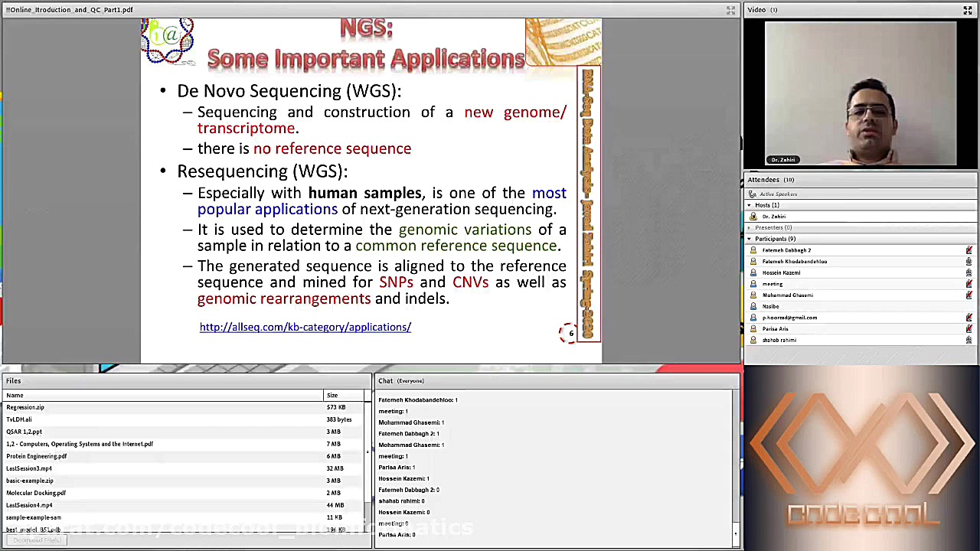Click the fullscreen icon of the Video pod
Image resolution: width=980 pixels, height=551 pixels.
pyautogui.click(x=968, y=10)
